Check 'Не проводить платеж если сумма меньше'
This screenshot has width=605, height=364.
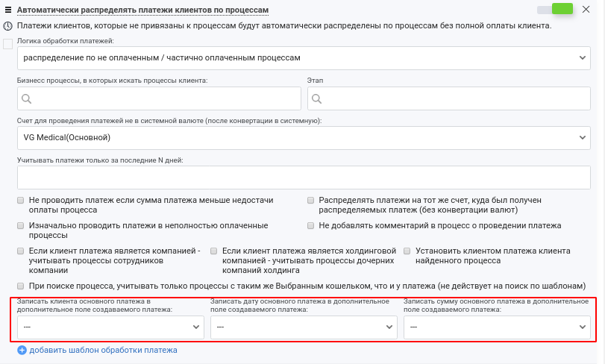20,200
